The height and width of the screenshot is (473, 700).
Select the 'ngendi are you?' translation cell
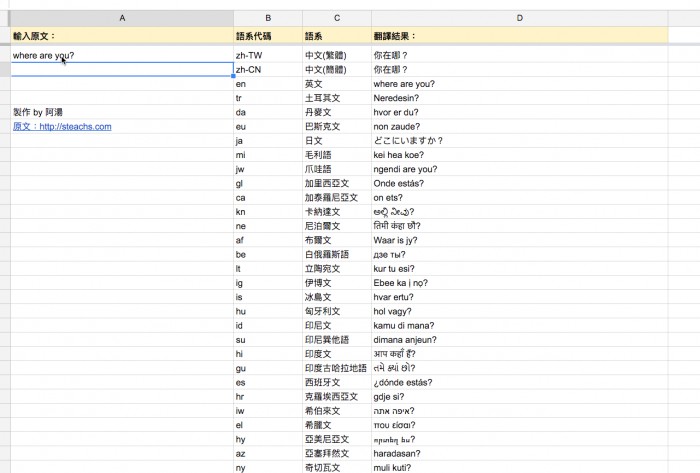[x=520, y=169]
